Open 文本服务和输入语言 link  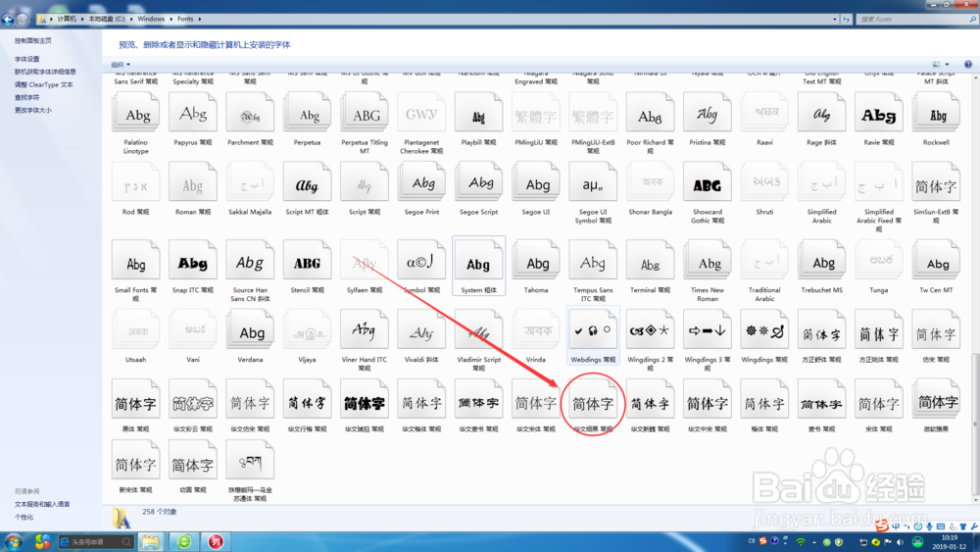click(x=42, y=504)
